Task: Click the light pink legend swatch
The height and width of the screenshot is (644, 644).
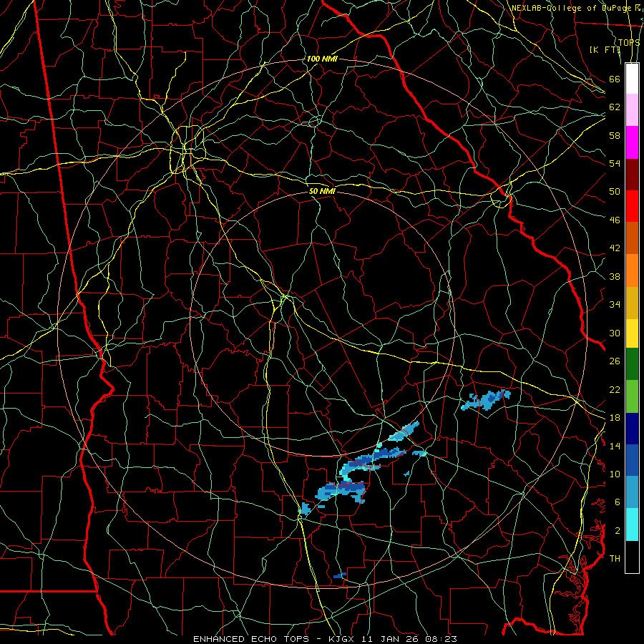Action: click(x=632, y=110)
